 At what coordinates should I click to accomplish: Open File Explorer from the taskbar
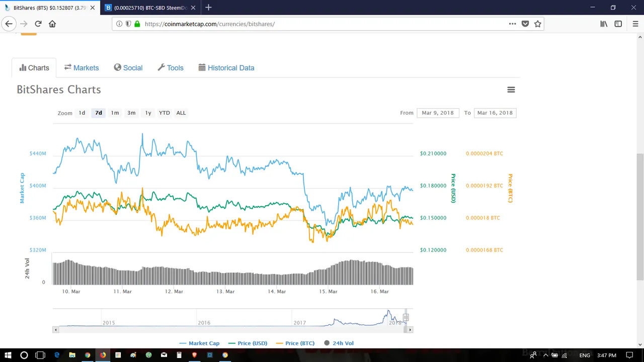tap(72, 355)
